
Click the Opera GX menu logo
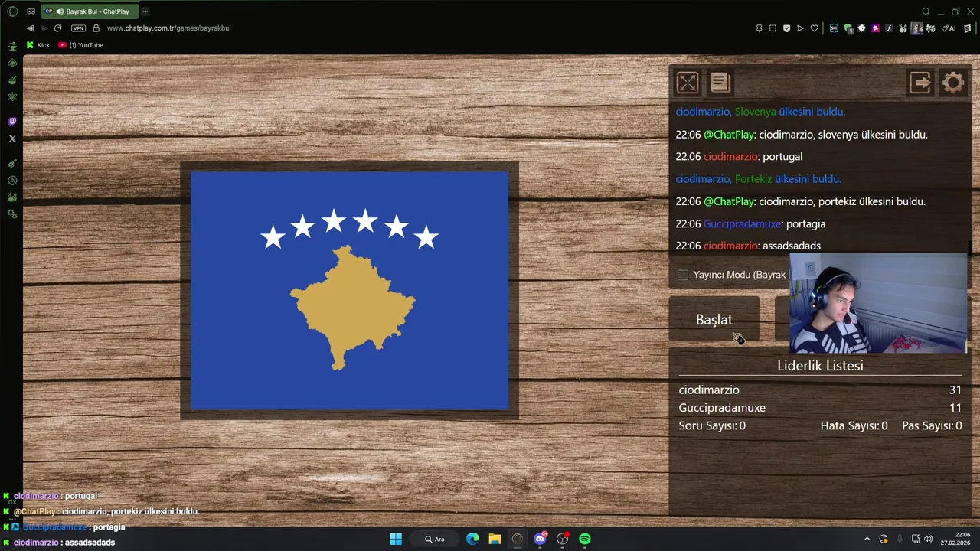12,11
